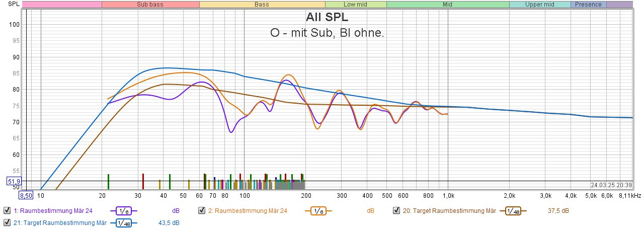Click the orange dB readout for trace 2
This screenshot has width=644, height=230.
click(370, 210)
